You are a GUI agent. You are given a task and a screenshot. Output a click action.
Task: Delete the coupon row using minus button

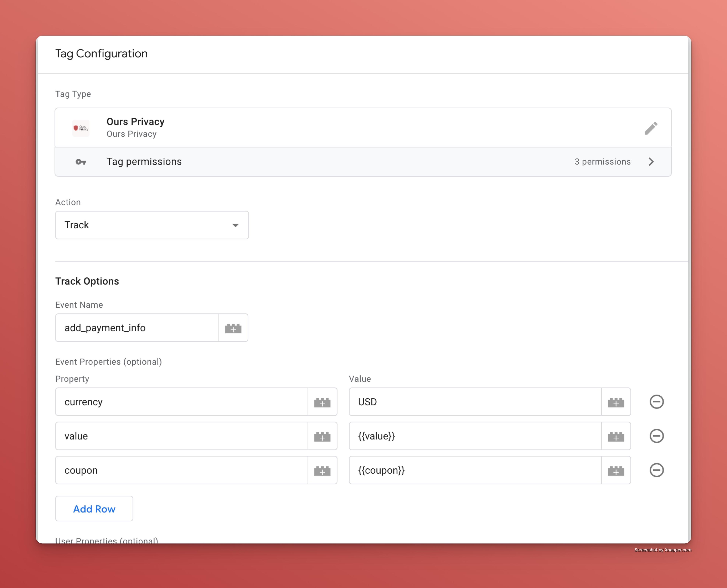(656, 470)
